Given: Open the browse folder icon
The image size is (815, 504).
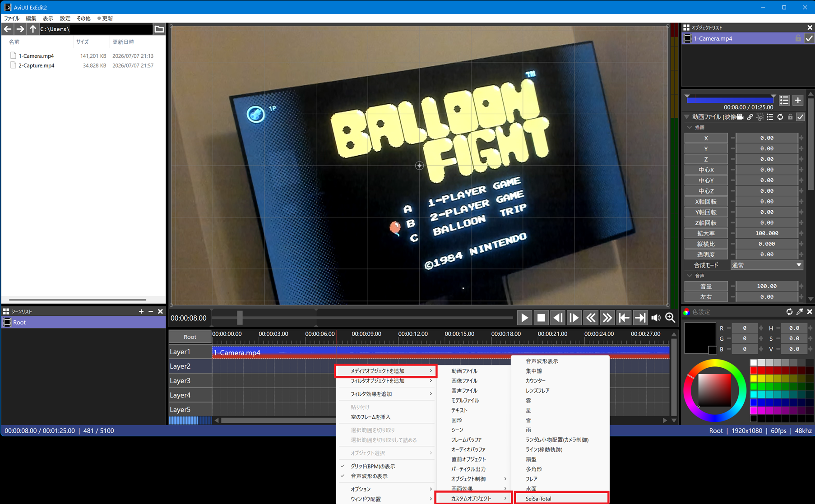Looking at the screenshot, I should [x=159, y=29].
